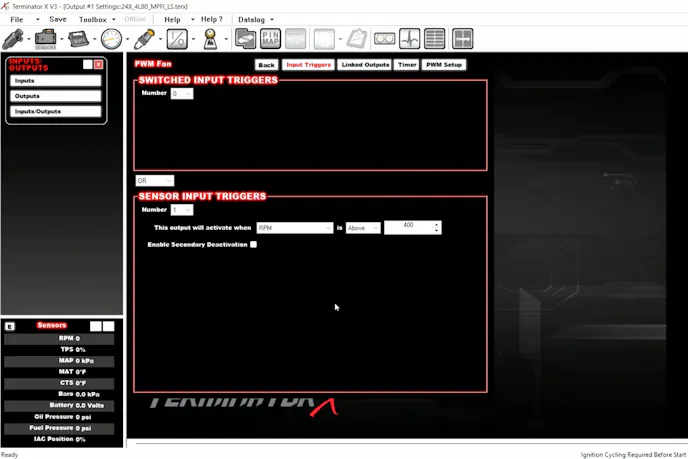This screenshot has width=688, height=459.
Task: Click the grayed blank square toolbar icon
Action: click(x=324, y=39)
